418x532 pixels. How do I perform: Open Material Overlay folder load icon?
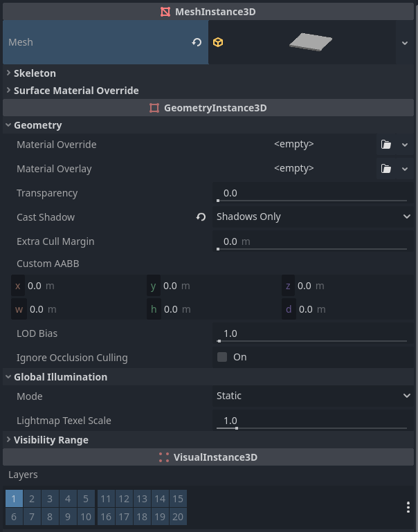(386, 169)
